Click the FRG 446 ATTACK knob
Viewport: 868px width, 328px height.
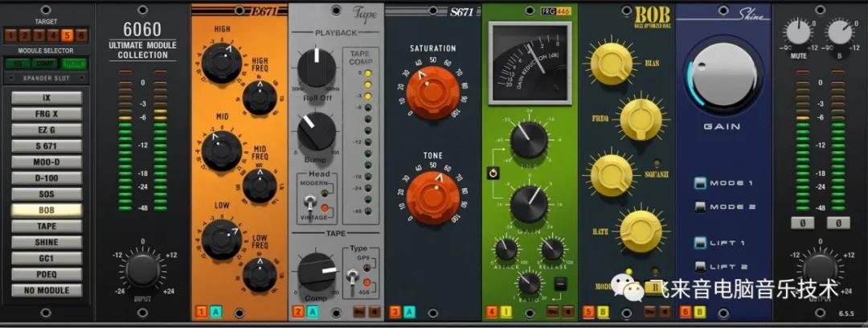[506, 249]
